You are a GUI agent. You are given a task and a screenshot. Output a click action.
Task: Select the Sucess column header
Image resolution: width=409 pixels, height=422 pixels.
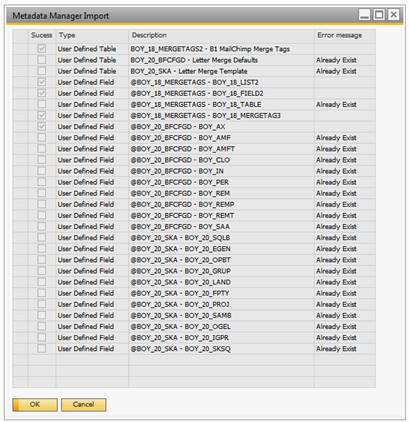(42, 35)
